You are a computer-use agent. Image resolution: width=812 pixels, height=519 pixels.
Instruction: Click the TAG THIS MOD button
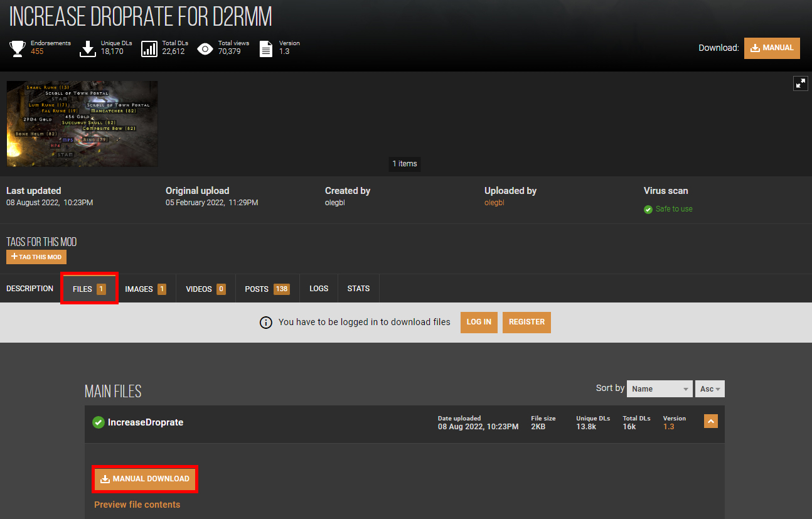36,257
